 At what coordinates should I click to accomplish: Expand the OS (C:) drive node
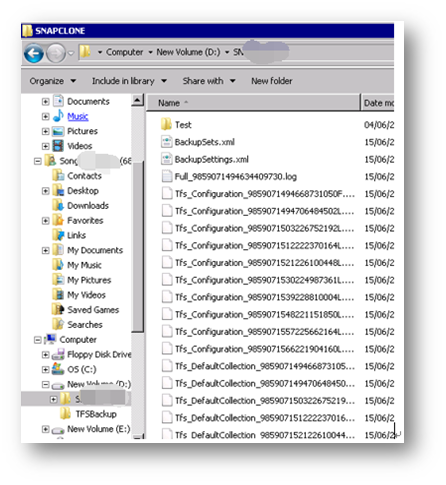click(45, 370)
